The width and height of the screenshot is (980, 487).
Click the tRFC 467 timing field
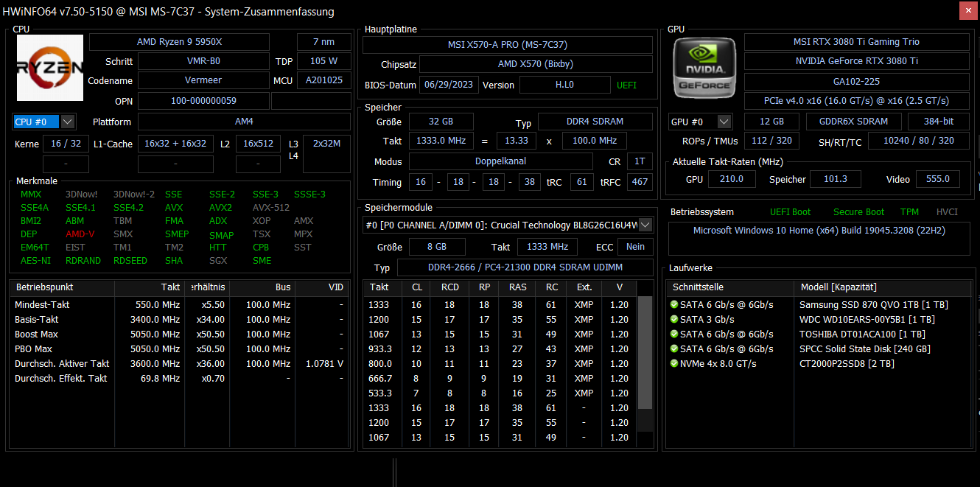click(640, 182)
